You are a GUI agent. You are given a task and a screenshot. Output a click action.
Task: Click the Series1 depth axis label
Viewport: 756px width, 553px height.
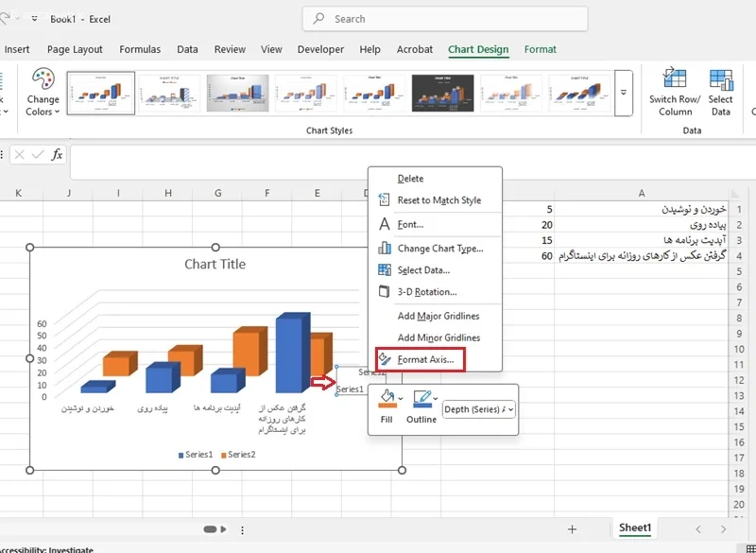(x=350, y=389)
